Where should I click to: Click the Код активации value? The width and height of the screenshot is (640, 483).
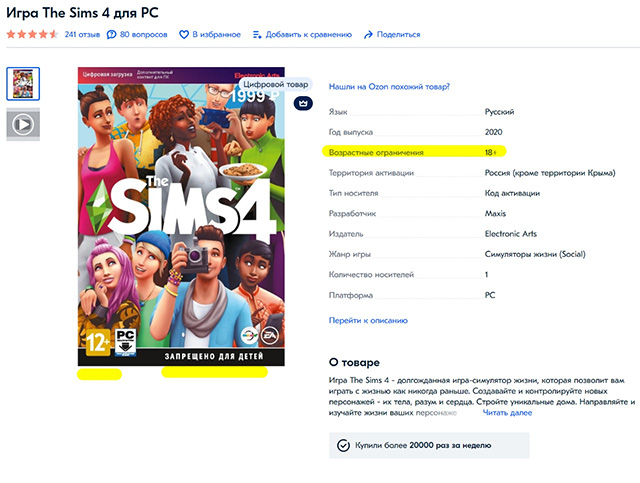pyautogui.click(x=512, y=193)
